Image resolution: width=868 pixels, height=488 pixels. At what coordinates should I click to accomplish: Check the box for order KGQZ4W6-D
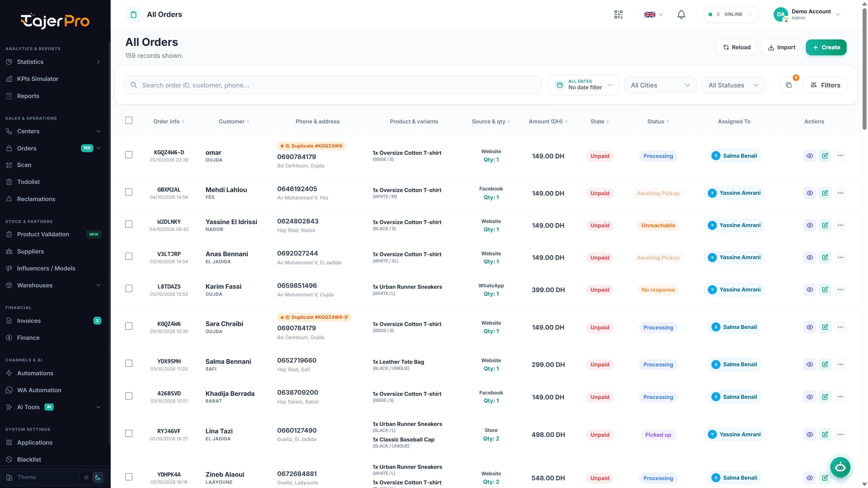pyautogui.click(x=129, y=155)
